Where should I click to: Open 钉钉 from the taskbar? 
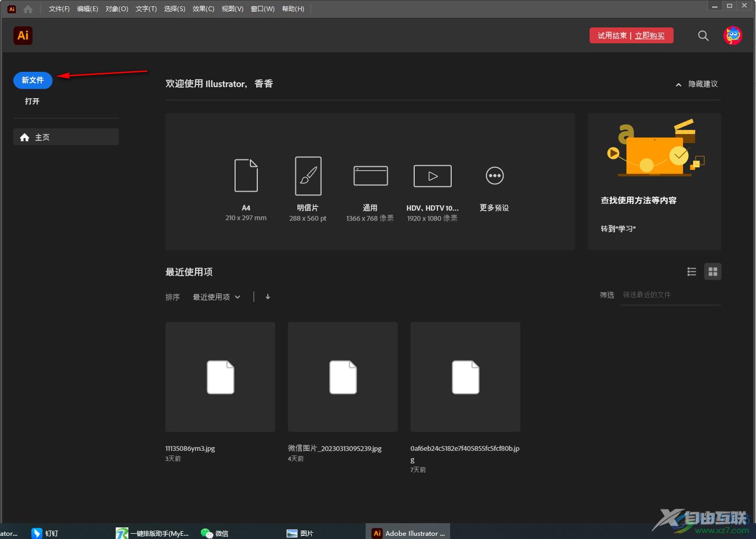point(45,533)
